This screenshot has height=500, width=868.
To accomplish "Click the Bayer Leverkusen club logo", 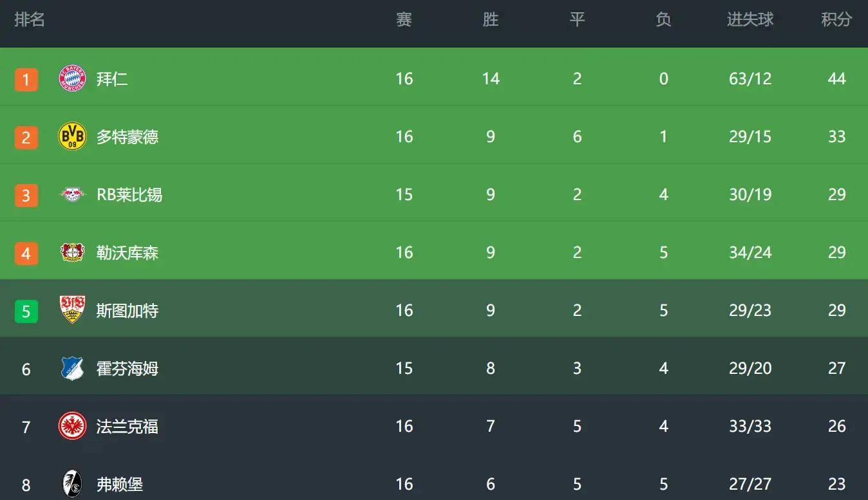I will 72,252.
